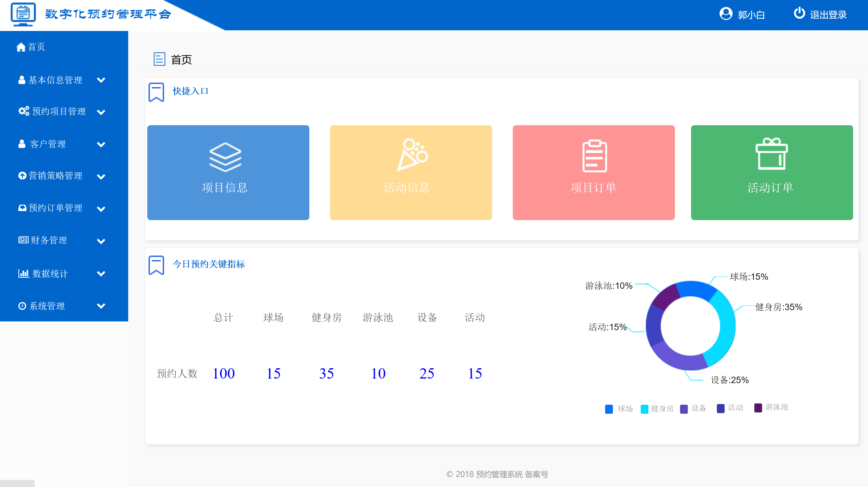Click the 郭小白 username link
The width and height of the screenshot is (868, 487).
751,15
